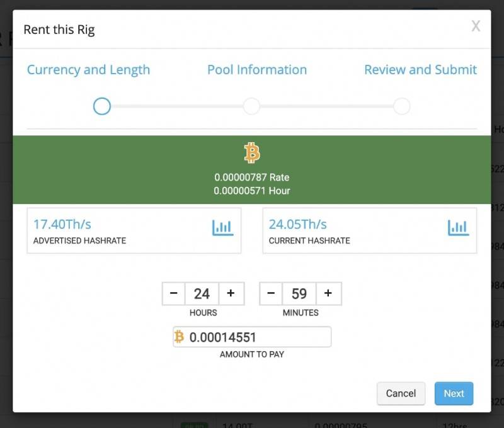This screenshot has width=504, height=428.
Task: Open current hashrate chart icon
Action: point(459,228)
